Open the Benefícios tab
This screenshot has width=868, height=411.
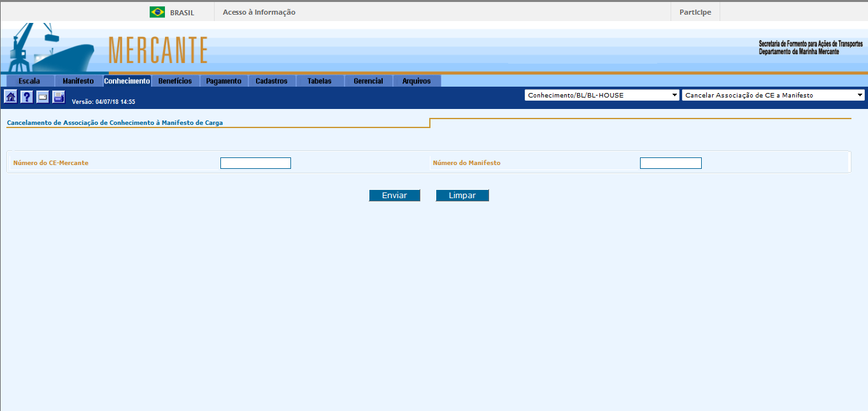(x=175, y=81)
